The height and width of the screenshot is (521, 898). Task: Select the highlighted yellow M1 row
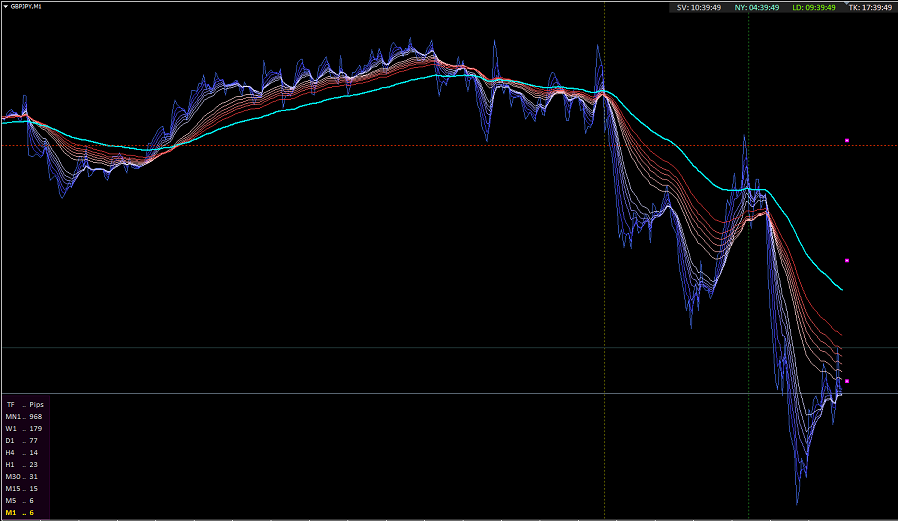coord(20,512)
